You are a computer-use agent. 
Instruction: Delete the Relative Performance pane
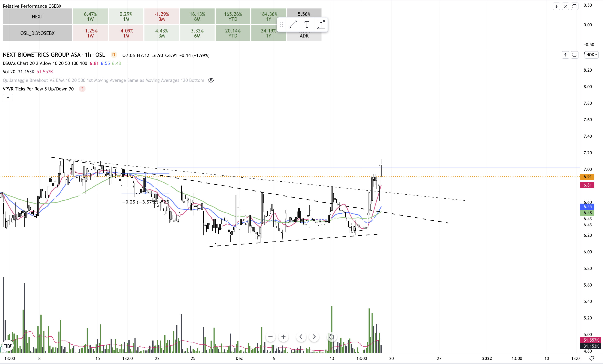565,6
